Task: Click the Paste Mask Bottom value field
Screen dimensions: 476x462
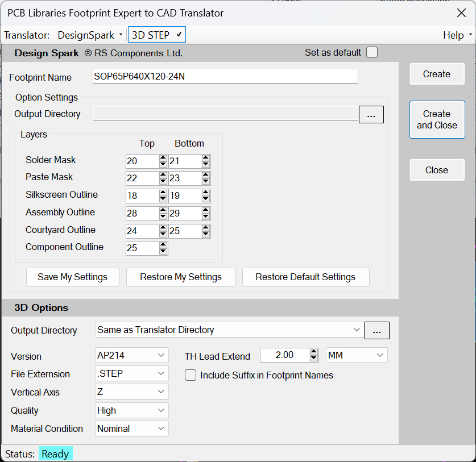Action: coord(185,178)
